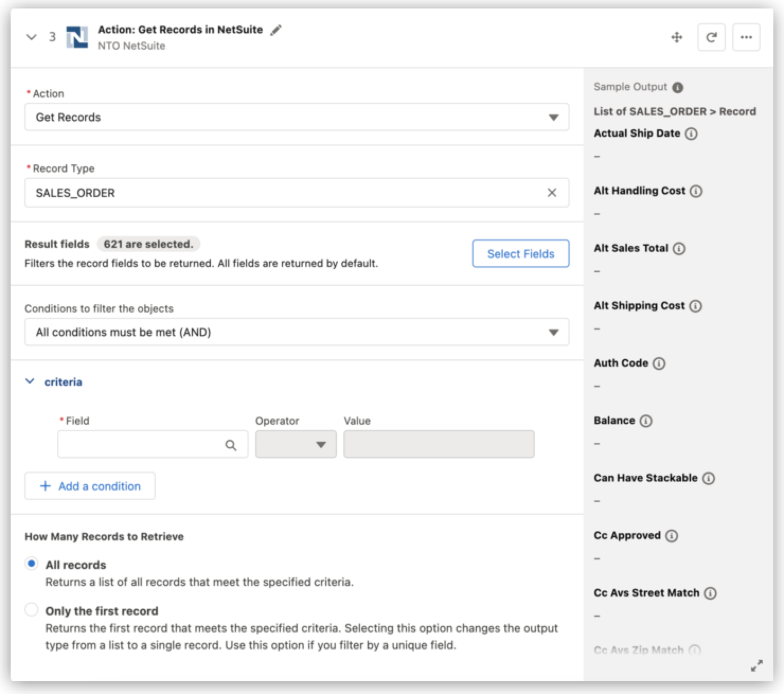Click Add a condition
The image size is (784, 694).
(x=90, y=486)
